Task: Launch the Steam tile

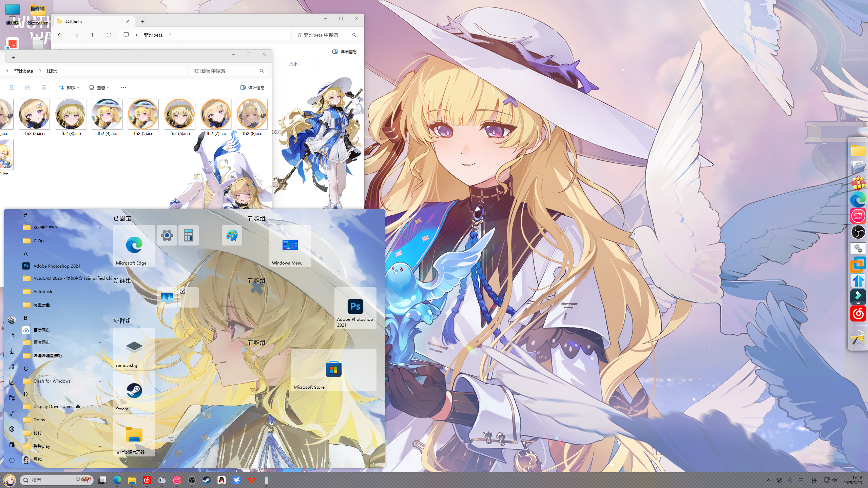Action: point(134,392)
